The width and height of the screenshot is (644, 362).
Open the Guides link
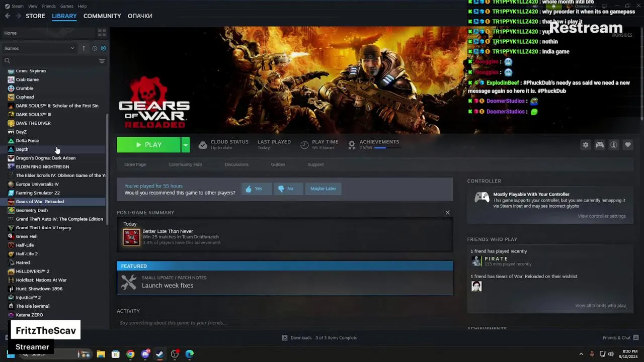click(278, 164)
